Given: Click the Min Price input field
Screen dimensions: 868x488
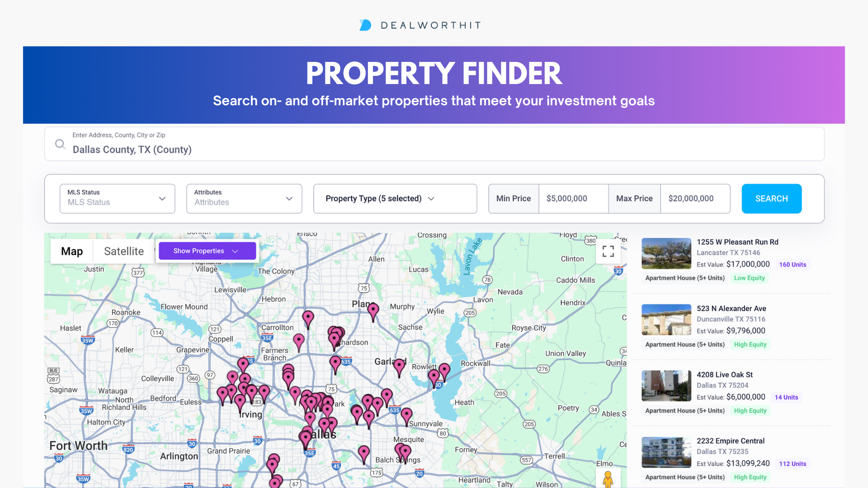Looking at the screenshot, I should [x=573, y=198].
